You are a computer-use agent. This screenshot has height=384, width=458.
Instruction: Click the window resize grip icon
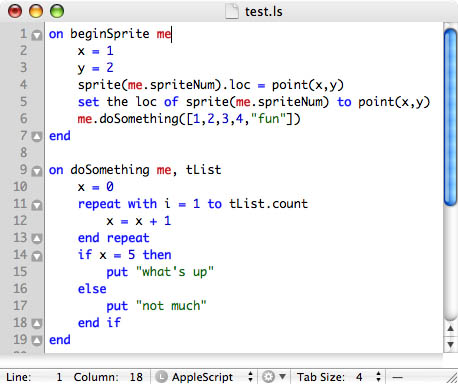(452, 378)
